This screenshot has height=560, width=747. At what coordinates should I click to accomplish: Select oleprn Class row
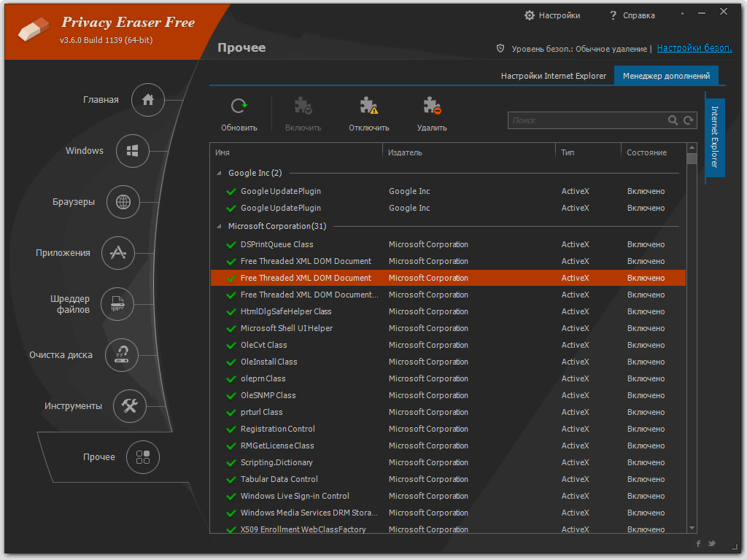click(448, 378)
